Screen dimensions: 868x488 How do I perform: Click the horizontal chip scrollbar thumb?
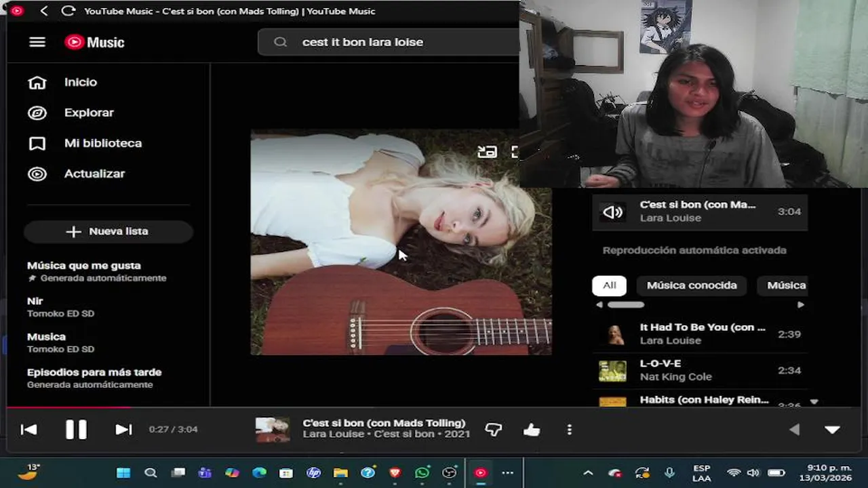625,305
